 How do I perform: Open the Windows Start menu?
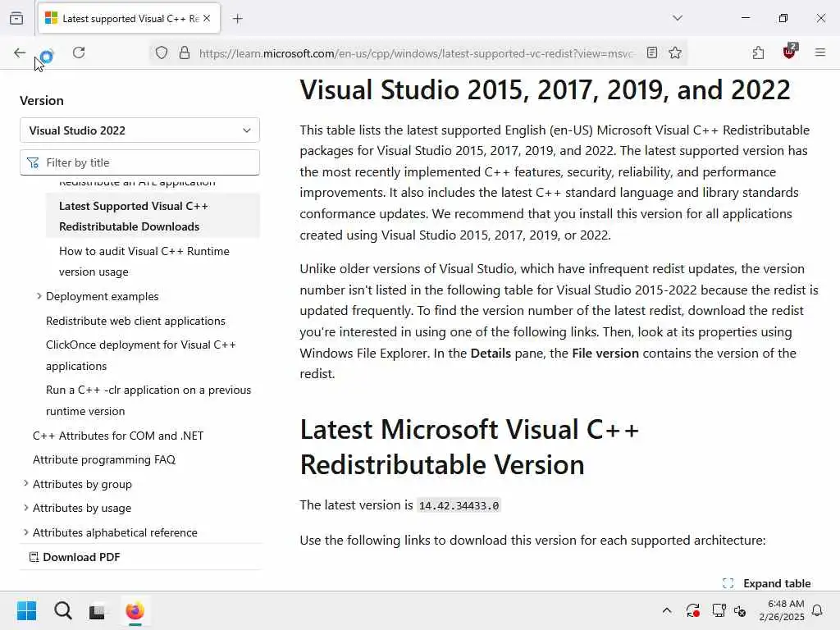coord(26,610)
